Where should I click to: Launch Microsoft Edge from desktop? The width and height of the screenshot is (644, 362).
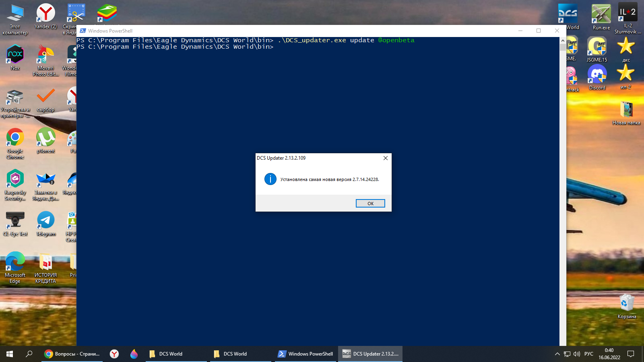(15, 267)
